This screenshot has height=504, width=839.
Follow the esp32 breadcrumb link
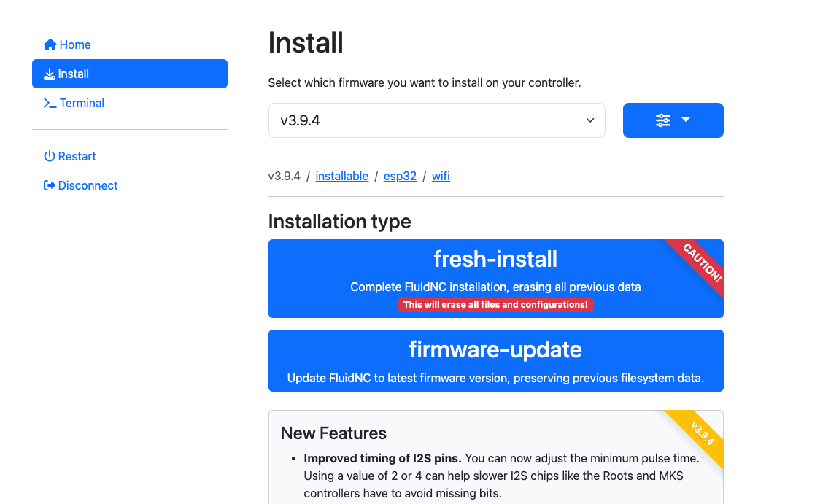click(400, 177)
